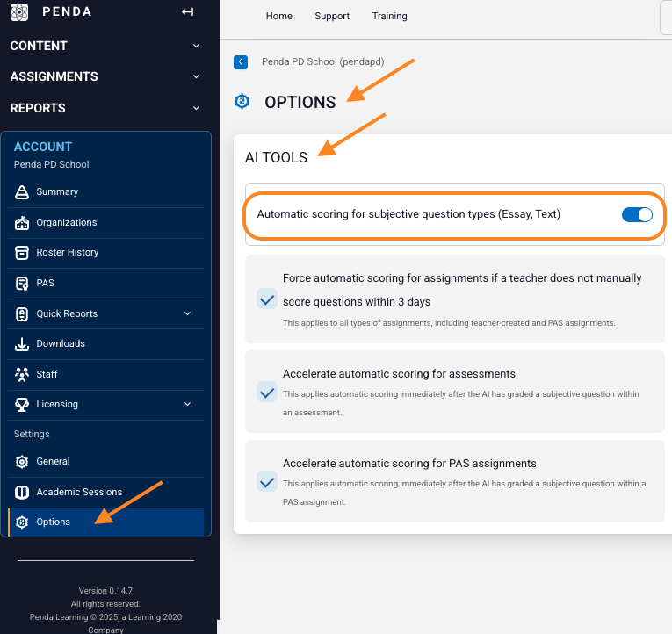This screenshot has width=672, height=634.
Task: Click the Penda PD School name under ACCOUNT
Action: [x=52, y=164]
